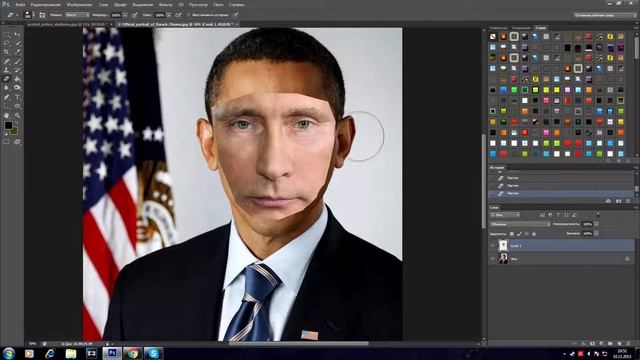
Task: Select the Crop tool
Action: point(7,52)
